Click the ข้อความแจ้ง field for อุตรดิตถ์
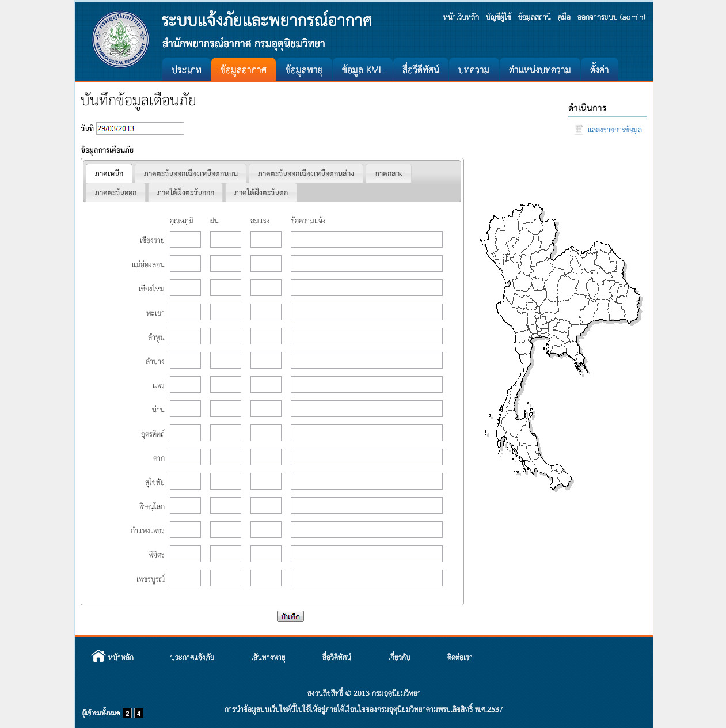The image size is (726, 728). pos(367,433)
